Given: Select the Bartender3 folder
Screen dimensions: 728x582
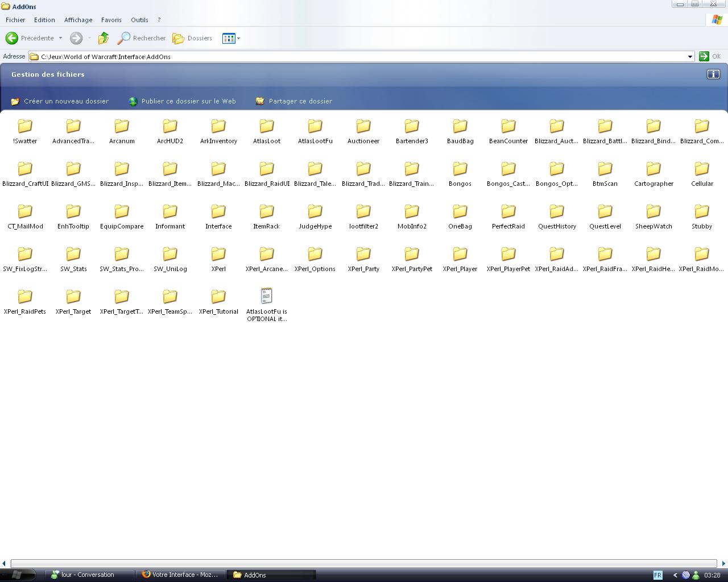Looking at the screenshot, I should pos(412,131).
